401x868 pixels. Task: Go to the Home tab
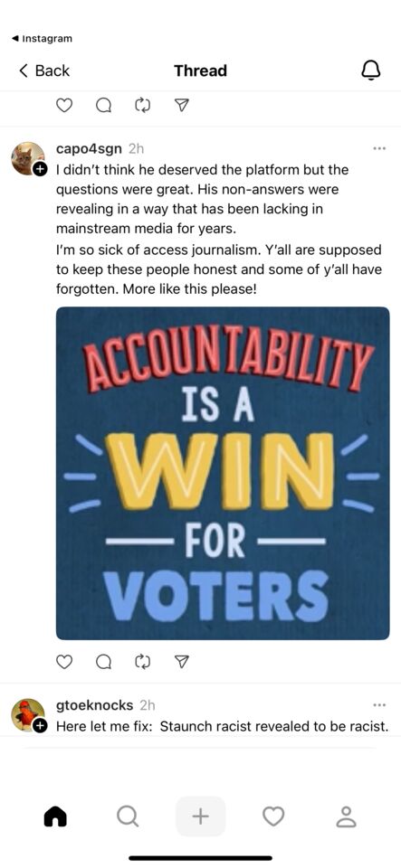point(55,816)
